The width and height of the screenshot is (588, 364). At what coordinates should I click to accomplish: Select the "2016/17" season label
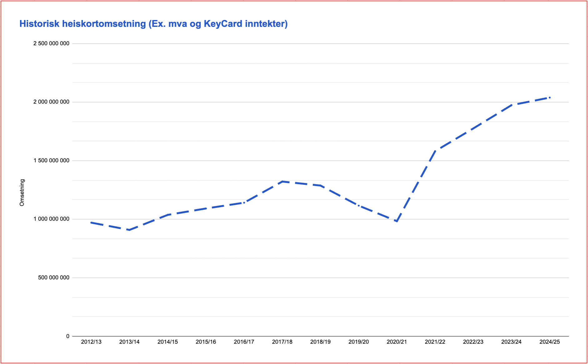(244, 342)
